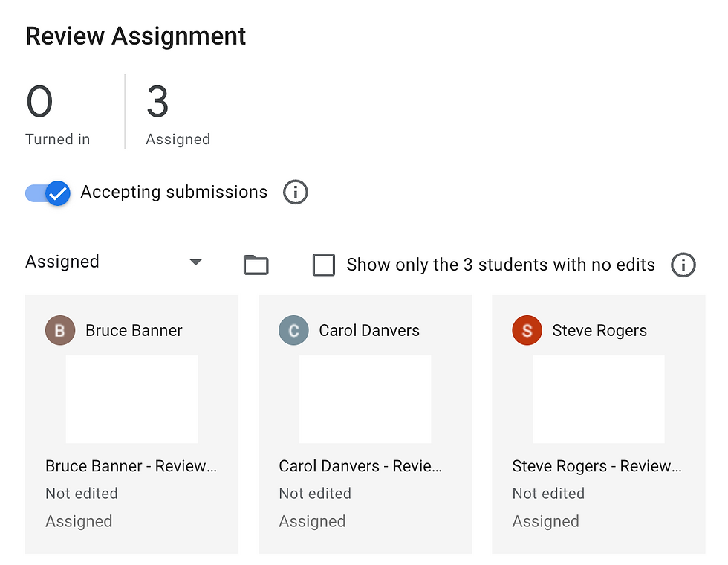Viewport: 728px width, 565px height.
Task: Click Bruce Banner's brown B avatar
Action: tap(60, 330)
